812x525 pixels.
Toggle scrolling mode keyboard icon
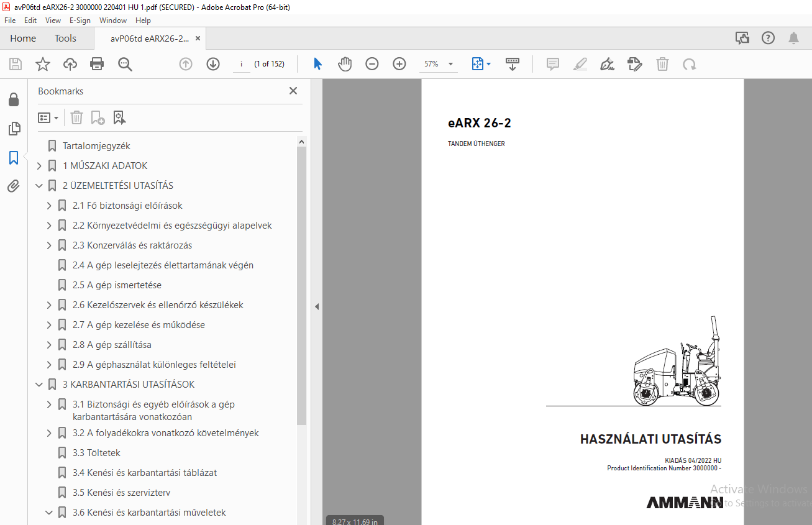click(513, 64)
